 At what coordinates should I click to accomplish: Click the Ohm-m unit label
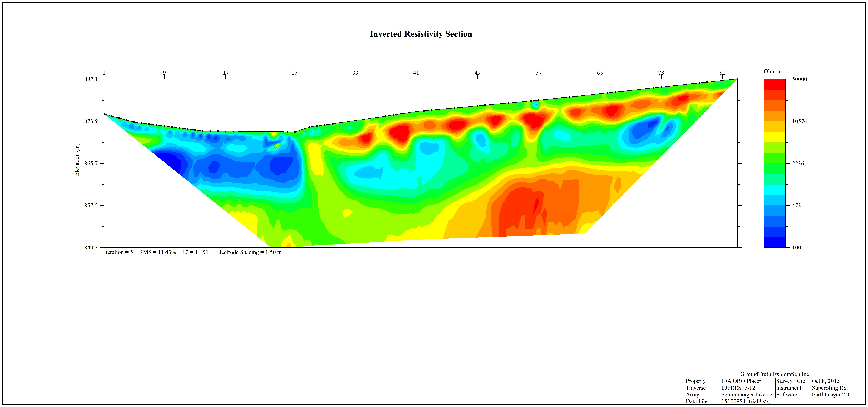coord(773,71)
